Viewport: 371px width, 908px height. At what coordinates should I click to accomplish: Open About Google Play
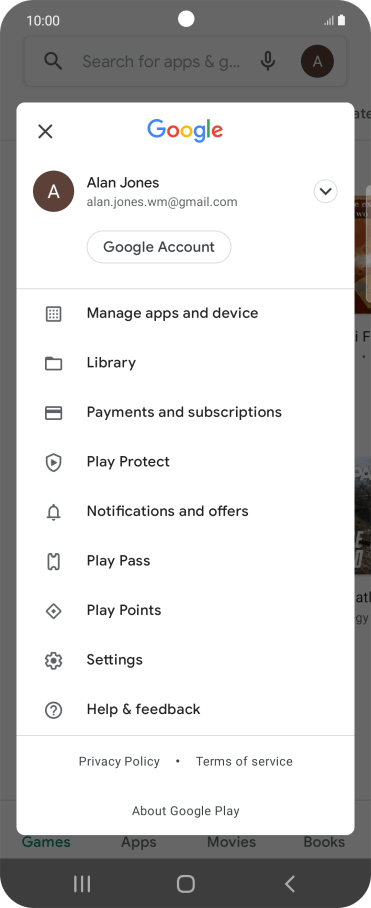(x=186, y=811)
